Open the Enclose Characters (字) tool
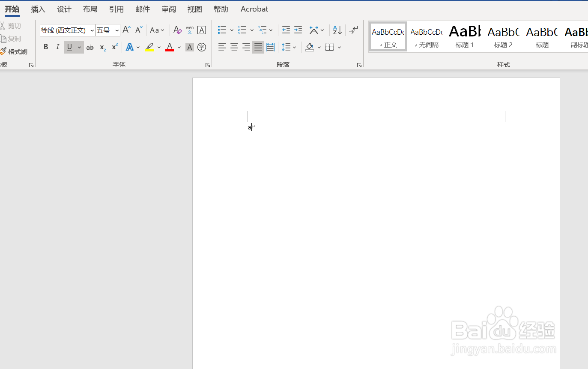Screen dimensions: 588x369 point(202,47)
